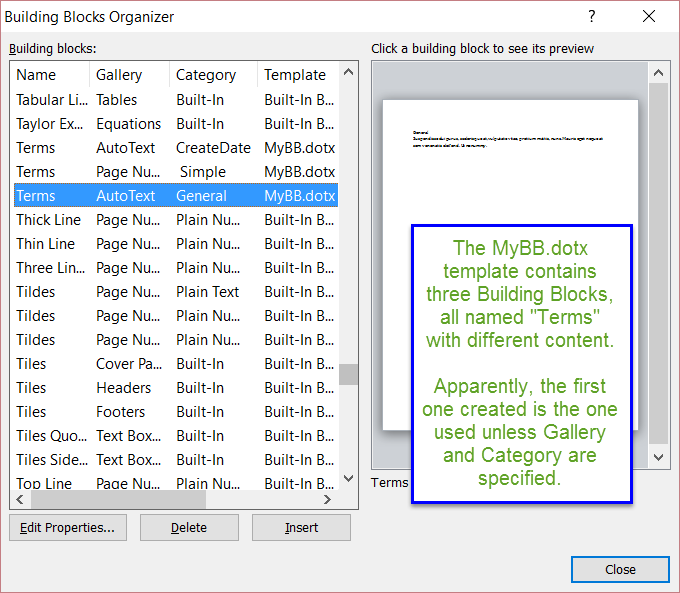Sort list by Name column header

coord(51,75)
